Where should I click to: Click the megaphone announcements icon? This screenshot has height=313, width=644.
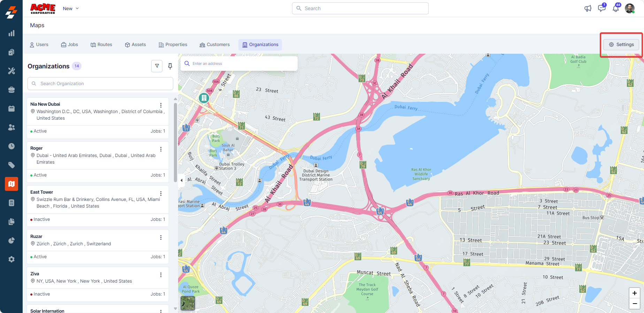coord(588,8)
